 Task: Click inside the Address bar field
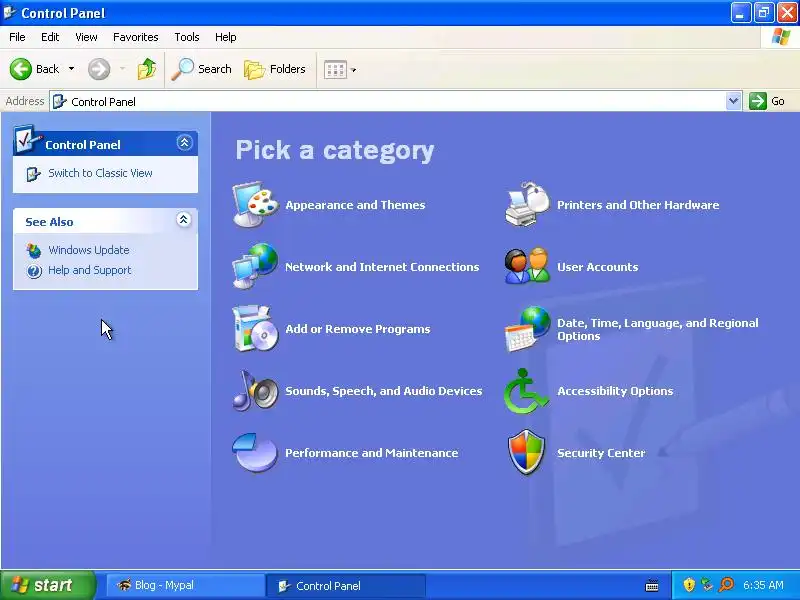[x=396, y=101]
